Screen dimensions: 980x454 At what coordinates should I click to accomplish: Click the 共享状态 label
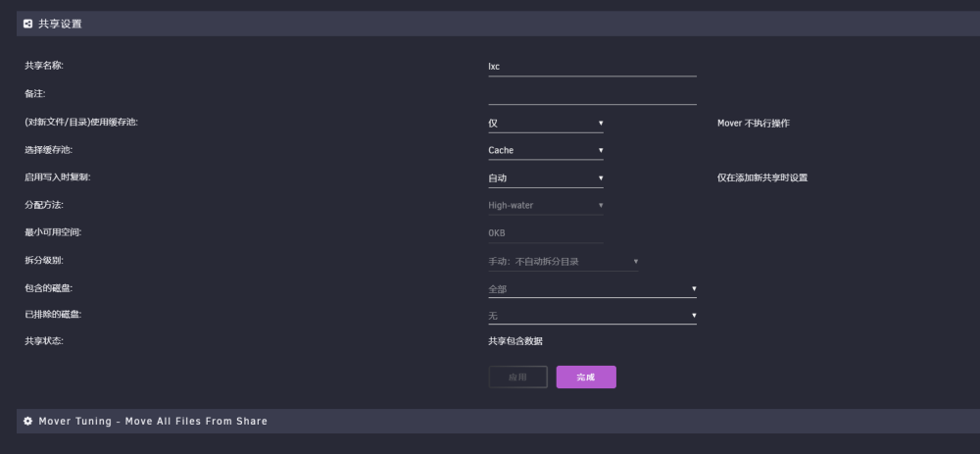44,341
